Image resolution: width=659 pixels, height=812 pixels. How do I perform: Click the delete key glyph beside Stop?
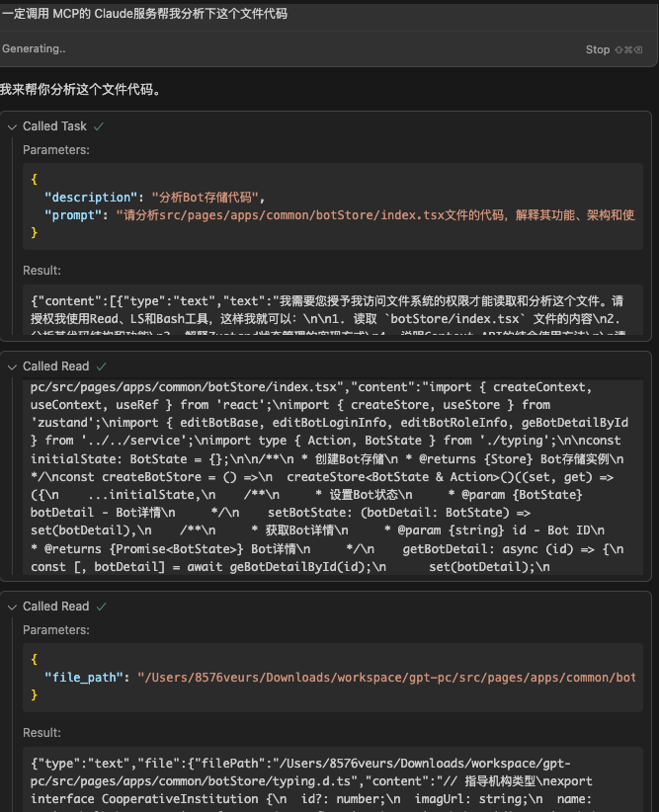tap(638, 48)
